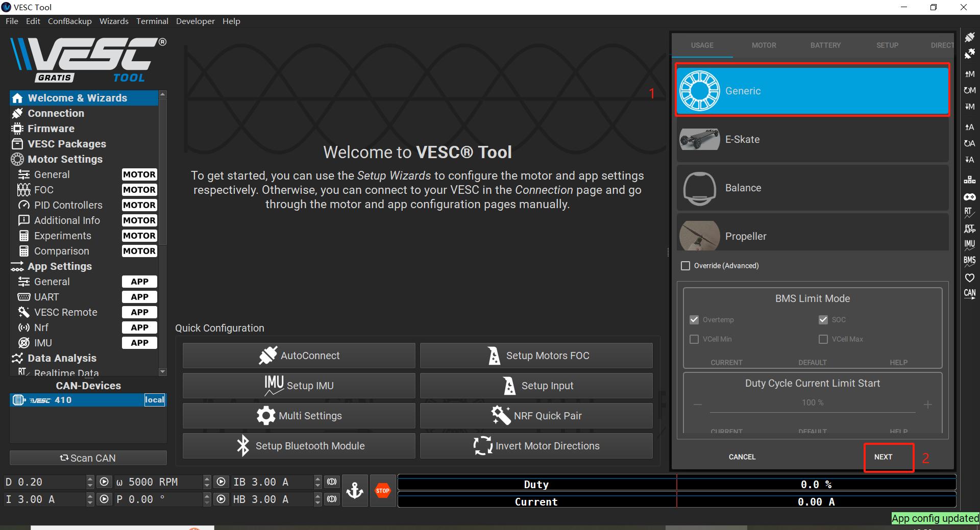The image size is (980, 530).
Task: Click the Read Default Motor Configuration icon
Action: click(969, 90)
